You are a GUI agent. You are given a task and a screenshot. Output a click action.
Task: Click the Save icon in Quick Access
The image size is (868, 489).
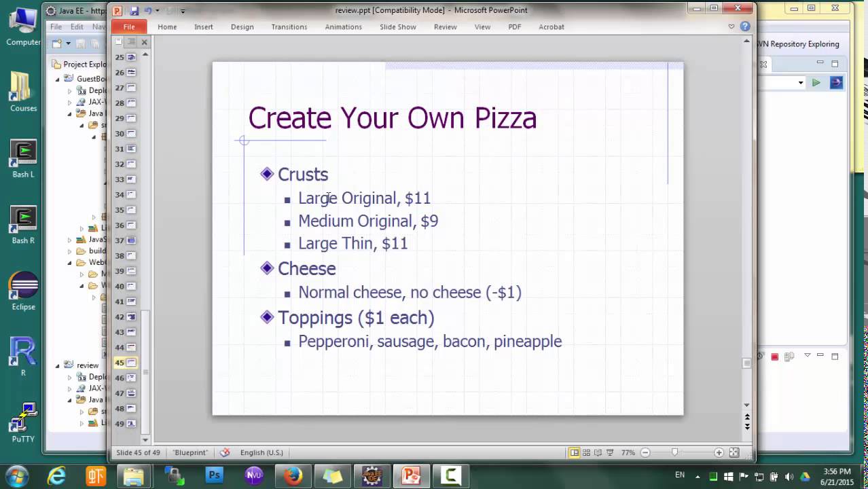point(134,10)
